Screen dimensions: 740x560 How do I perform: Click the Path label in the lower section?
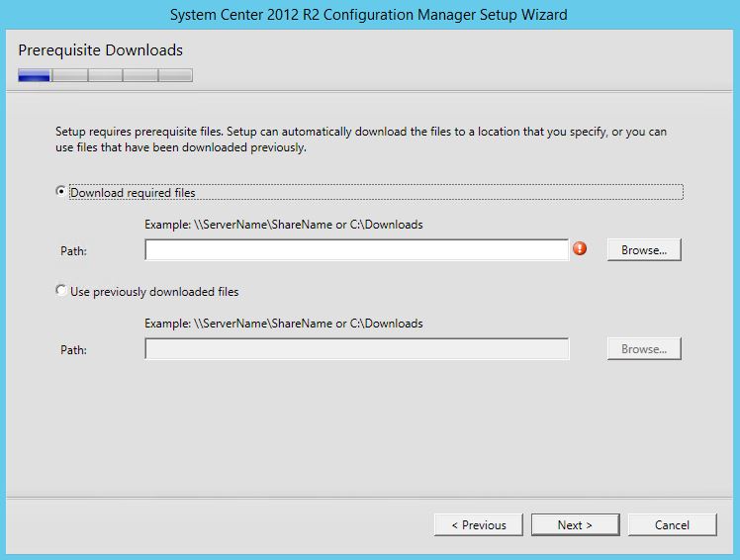click(73, 350)
